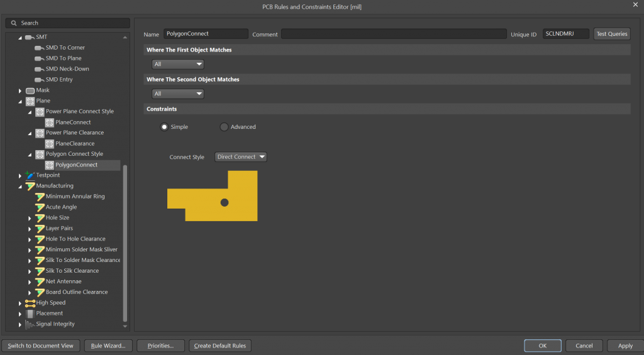Click the Cancel button
Screen dimensions: 644x355
584,346
